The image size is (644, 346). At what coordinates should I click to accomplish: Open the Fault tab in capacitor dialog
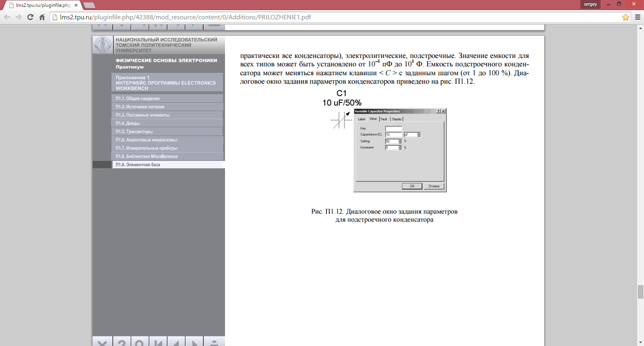[384, 119]
